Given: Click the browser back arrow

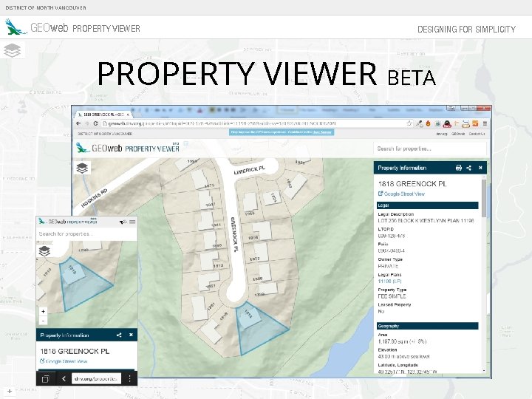Looking at the screenshot, I should click(79, 123).
